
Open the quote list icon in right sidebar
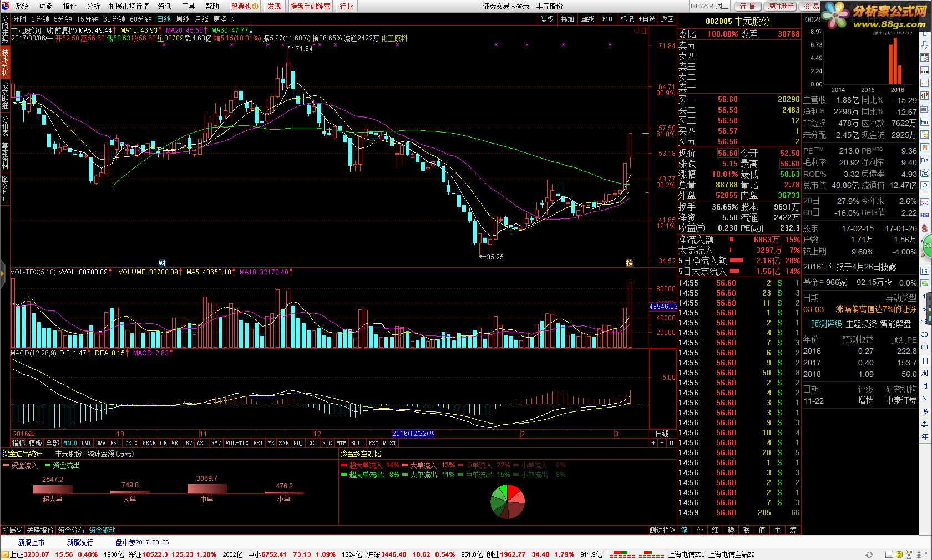(924, 57)
